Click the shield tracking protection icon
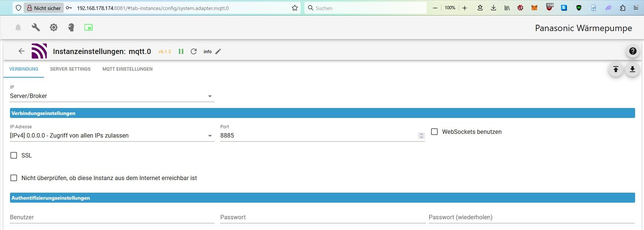This screenshot has width=644, height=230. click(19, 8)
